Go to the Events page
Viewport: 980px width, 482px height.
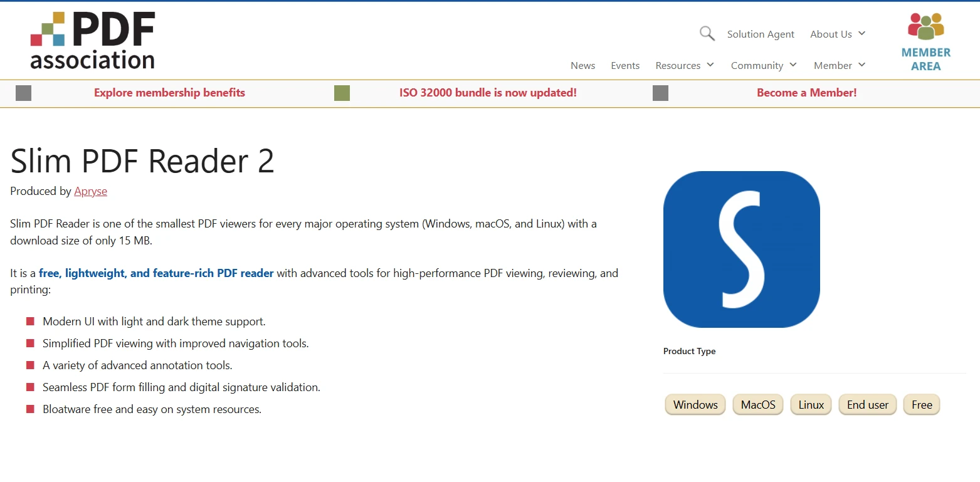pos(625,65)
